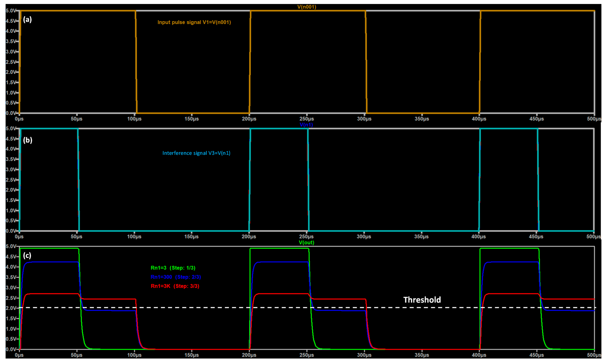This screenshot has height=364, width=605.
Task: Expand the legend entry Rn1=3 (Step: 1/3)
Action: [x=173, y=268]
